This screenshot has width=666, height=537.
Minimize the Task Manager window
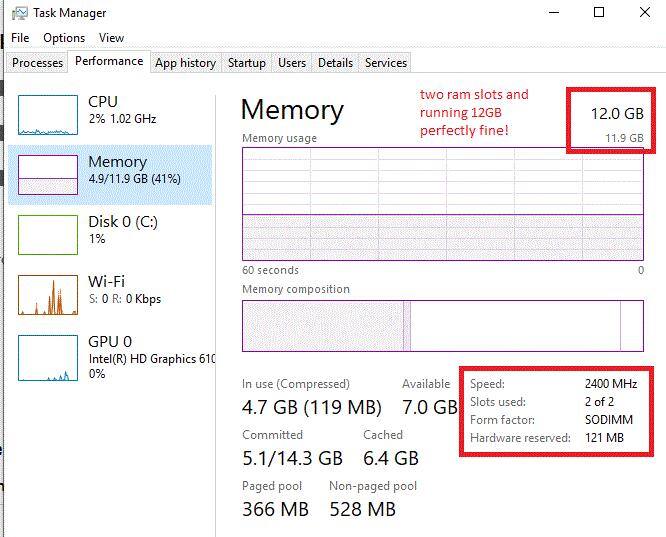(x=554, y=13)
